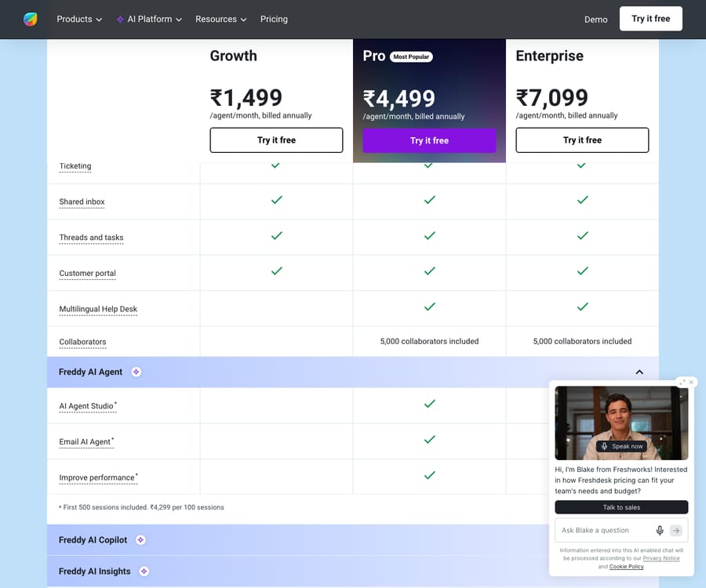The image size is (706, 588).
Task: Click Enterprise checkmark for Threads and tasks
Action: pyautogui.click(x=583, y=235)
